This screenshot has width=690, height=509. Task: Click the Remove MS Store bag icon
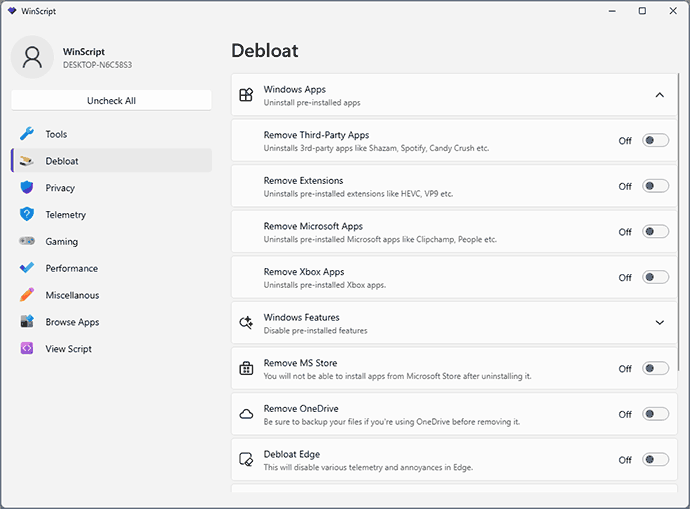(x=246, y=368)
